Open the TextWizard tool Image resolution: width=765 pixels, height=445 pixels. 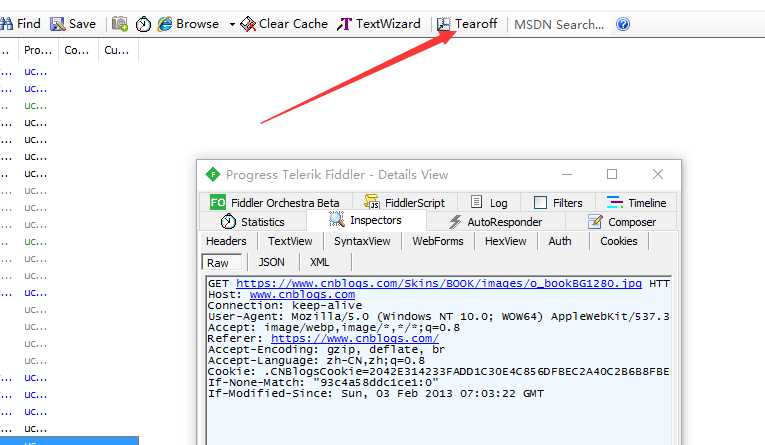[x=379, y=23]
